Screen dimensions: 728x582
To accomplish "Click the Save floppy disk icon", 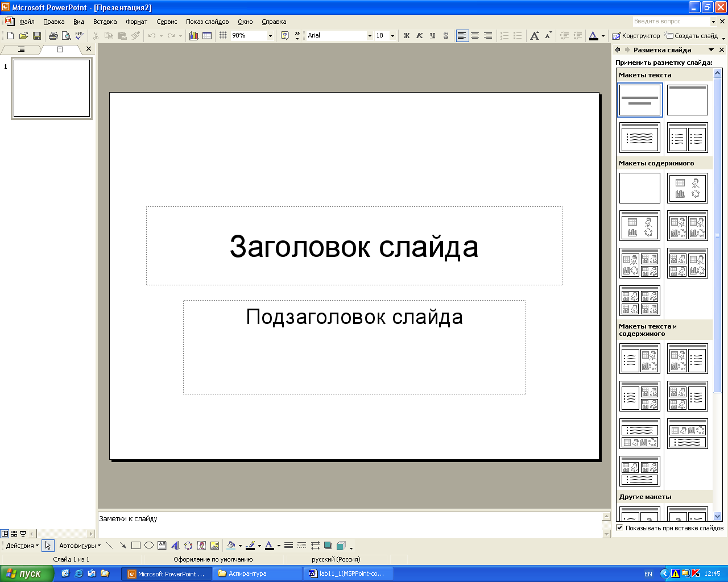I will [x=37, y=36].
